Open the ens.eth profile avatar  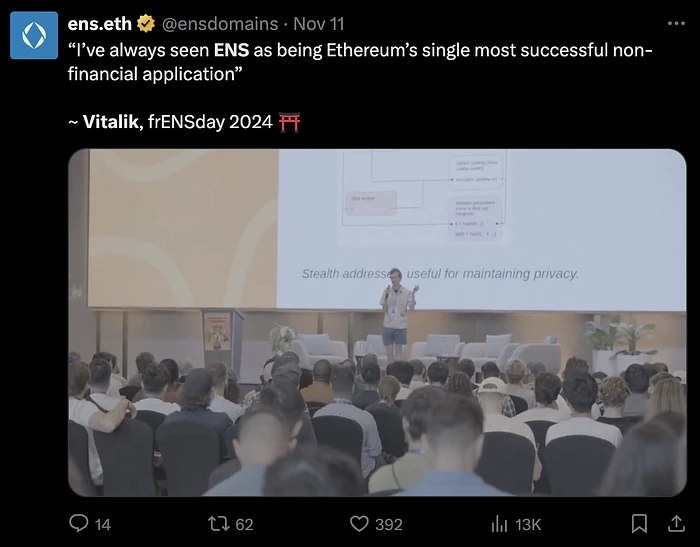[33, 35]
